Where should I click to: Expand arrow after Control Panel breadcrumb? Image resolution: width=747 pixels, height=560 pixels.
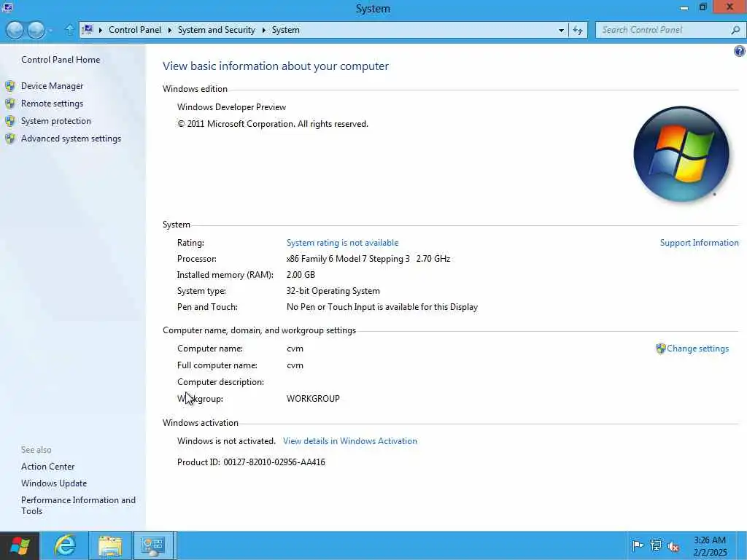[x=169, y=30]
